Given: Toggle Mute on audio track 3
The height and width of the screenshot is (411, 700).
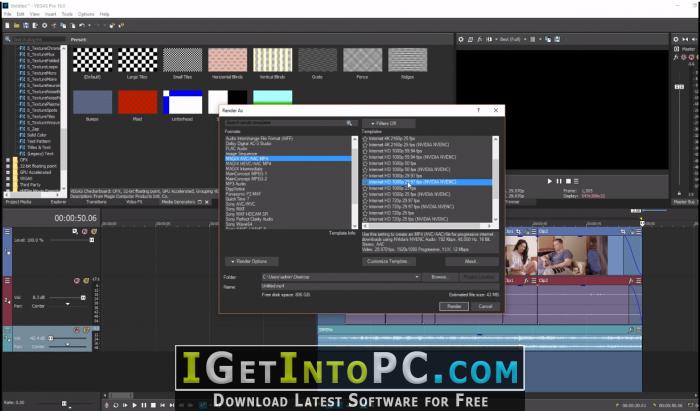Looking at the screenshot, I should [x=77, y=330].
